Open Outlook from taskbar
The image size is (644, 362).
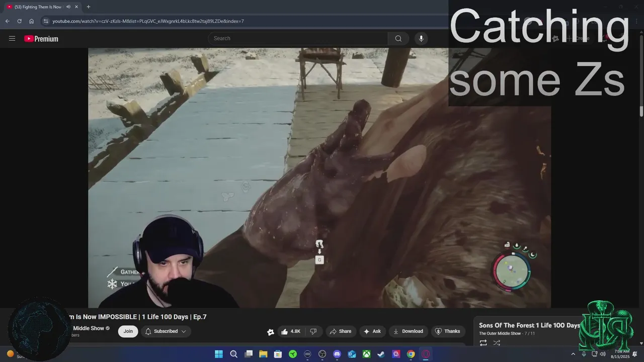352,354
